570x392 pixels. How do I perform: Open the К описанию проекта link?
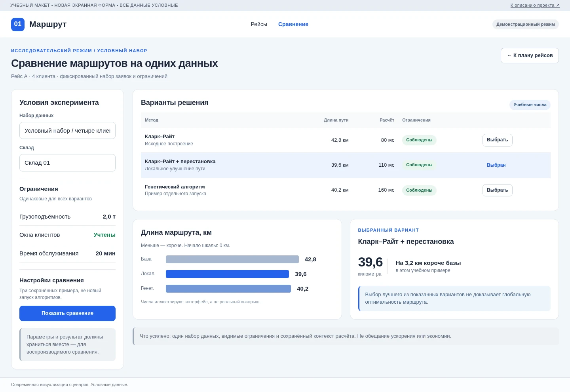click(535, 5)
